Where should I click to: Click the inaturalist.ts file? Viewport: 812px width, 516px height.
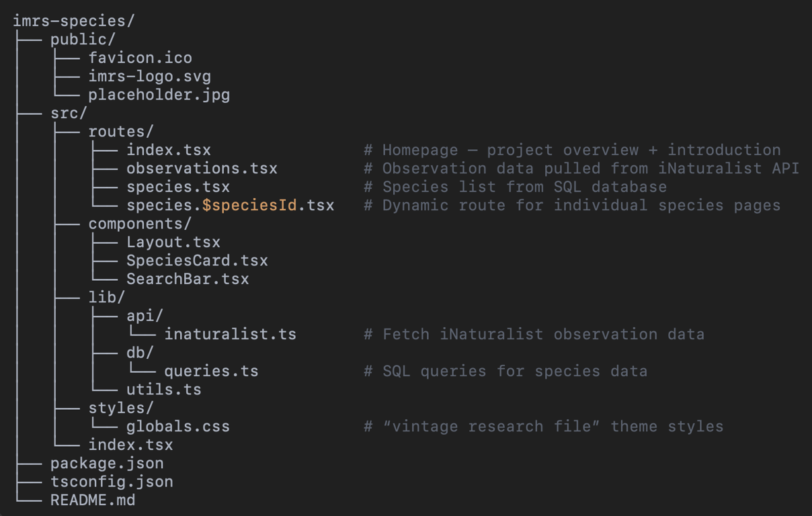tap(230, 335)
